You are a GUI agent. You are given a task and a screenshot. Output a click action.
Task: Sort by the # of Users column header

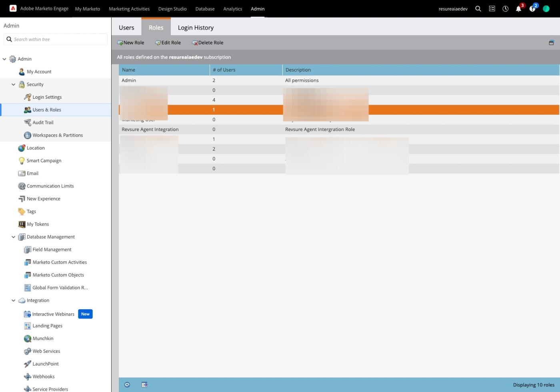point(246,70)
